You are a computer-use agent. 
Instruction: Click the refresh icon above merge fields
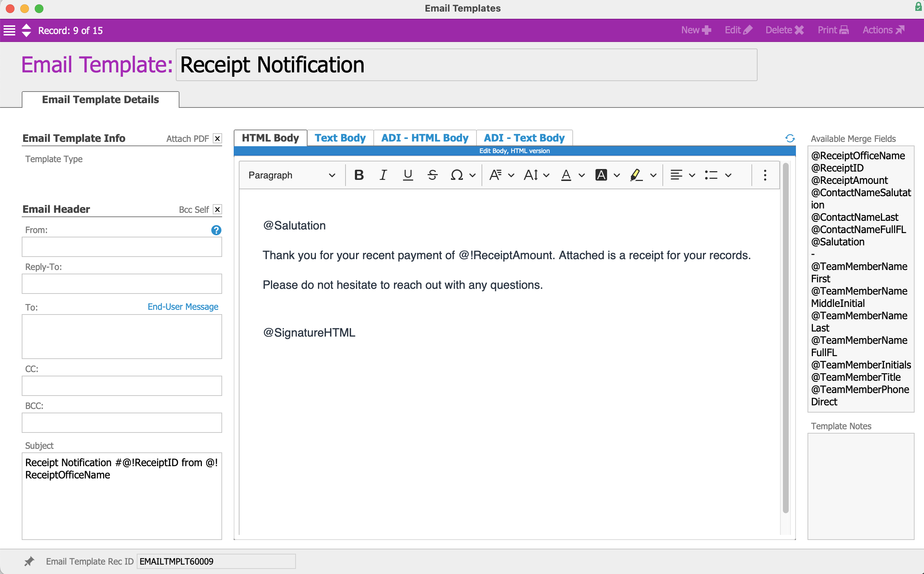click(790, 139)
